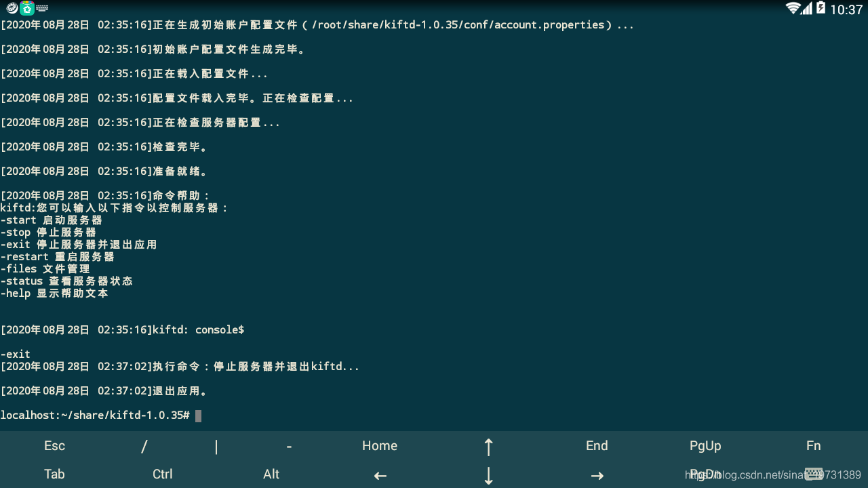Tap the '-start 启动服务器' help line
The image size is (868, 488).
(x=52, y=220)
